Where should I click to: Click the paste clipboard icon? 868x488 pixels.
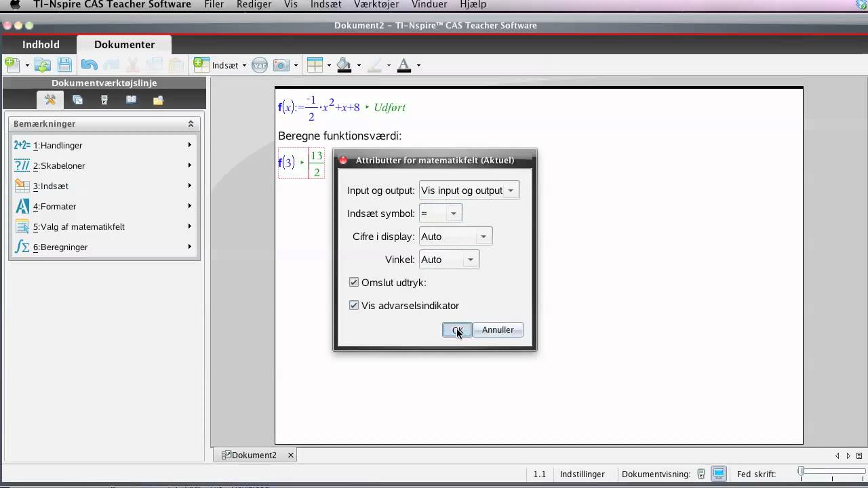(176, 65)
